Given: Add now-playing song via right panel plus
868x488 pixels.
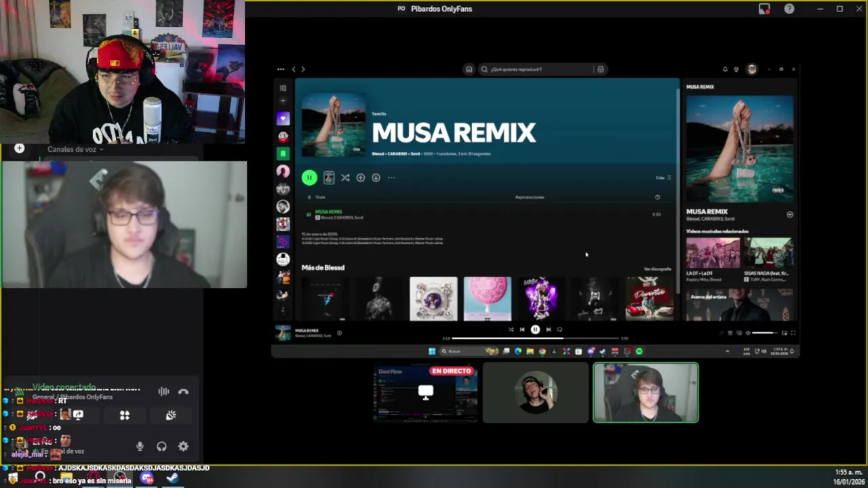Looking at the screenshot, I should click(x=789, y=214).
